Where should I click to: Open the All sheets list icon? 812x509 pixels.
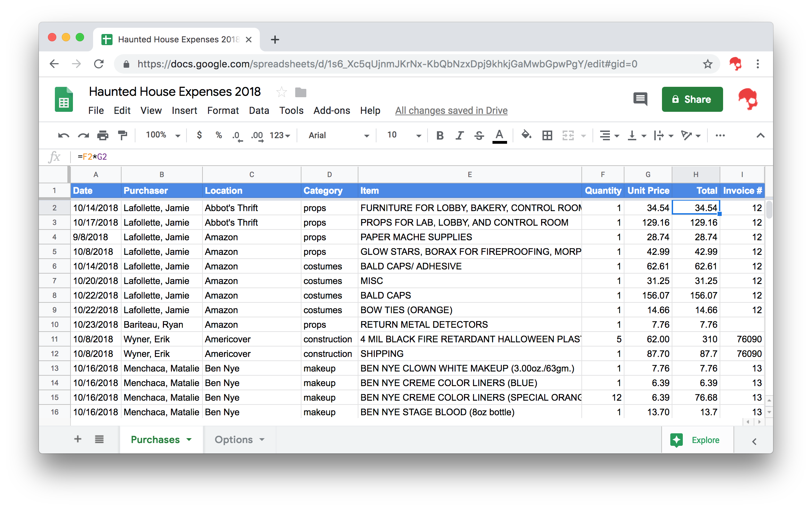[x=99, y=439]
